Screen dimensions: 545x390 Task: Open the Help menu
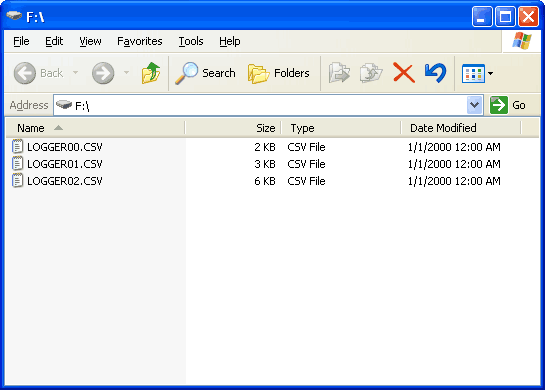point(230,41)
